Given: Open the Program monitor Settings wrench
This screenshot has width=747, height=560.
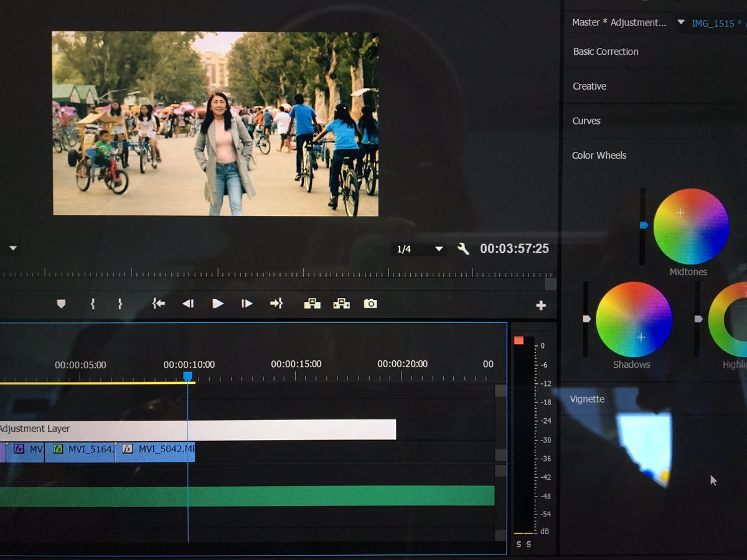Looking at the screenshot, I should tap(464, 249).
